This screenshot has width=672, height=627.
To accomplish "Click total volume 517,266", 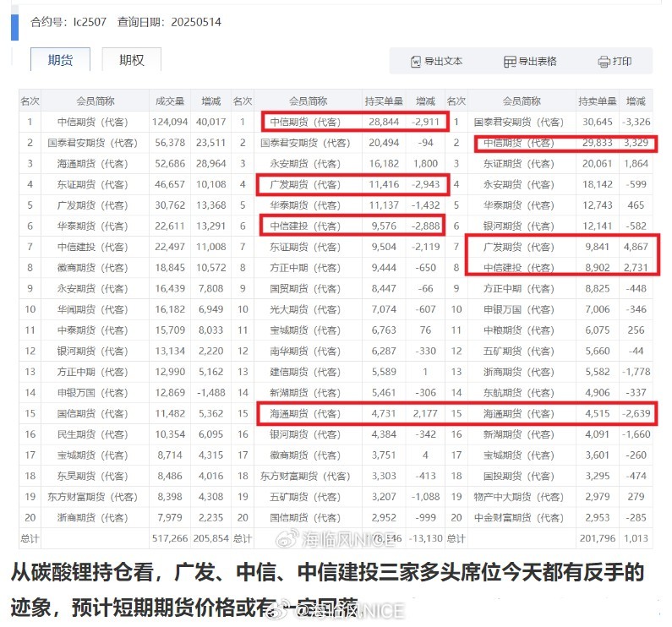I will point(170,538).
